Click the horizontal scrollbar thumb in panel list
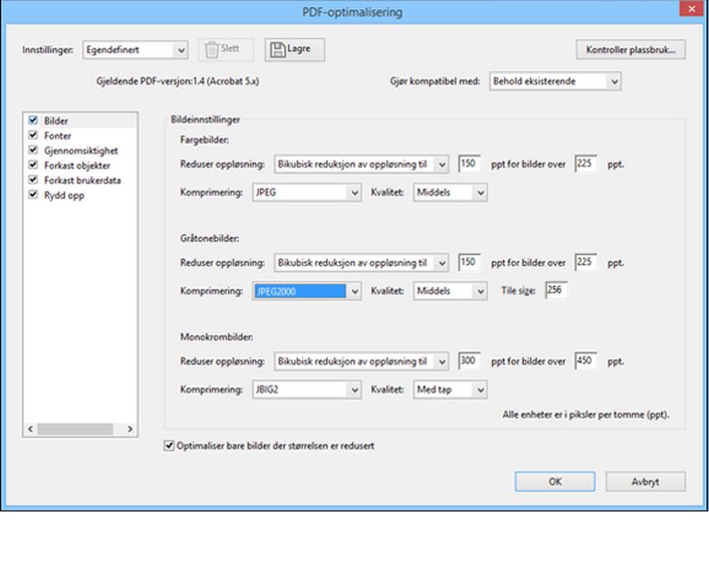The height and width of the screenshot is (588, 709). coord(75,429)
